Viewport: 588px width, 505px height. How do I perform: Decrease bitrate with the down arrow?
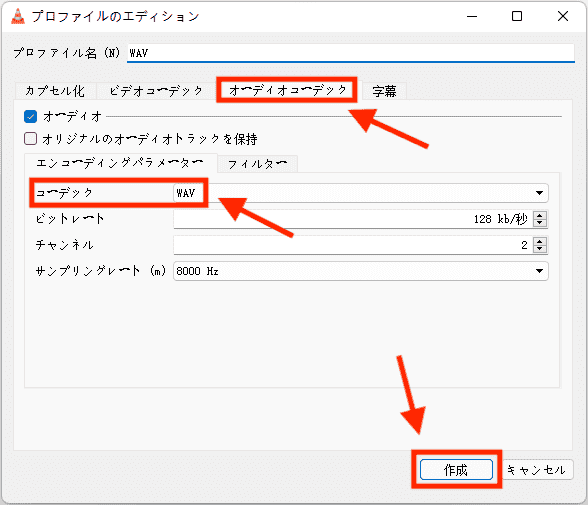[539, 223]
